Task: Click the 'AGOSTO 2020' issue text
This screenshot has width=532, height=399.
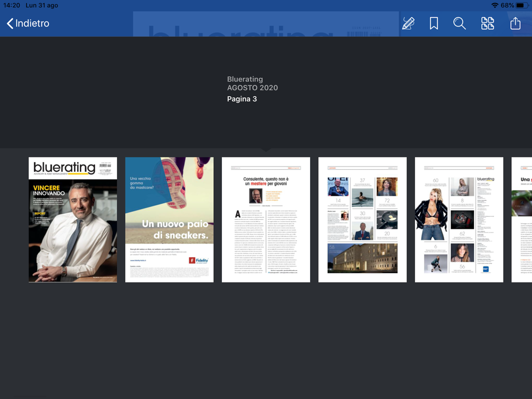Action: 252,88
